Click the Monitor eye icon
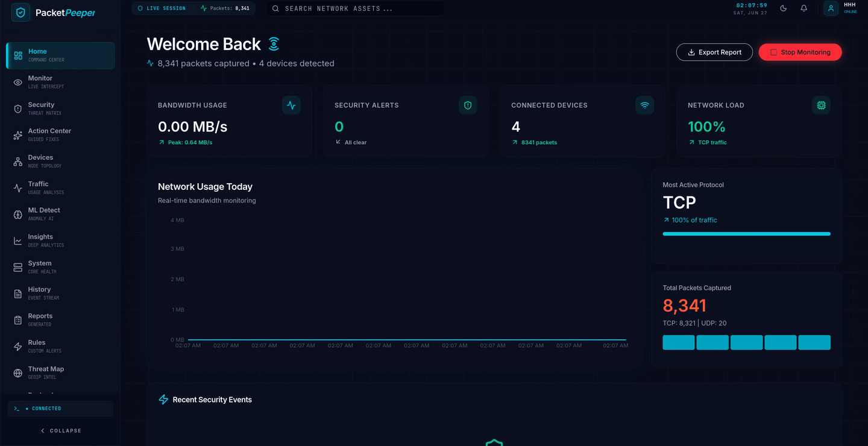 [18, 82]
